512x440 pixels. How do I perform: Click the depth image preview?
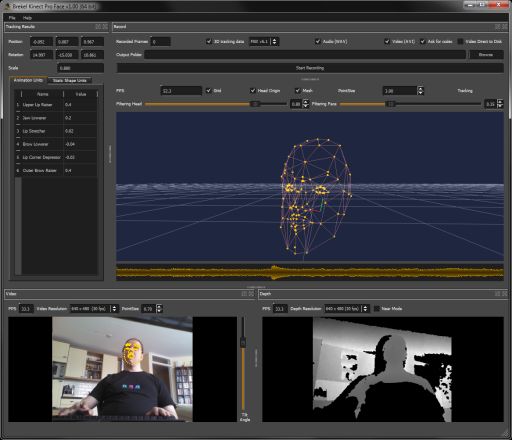(382, 369)
